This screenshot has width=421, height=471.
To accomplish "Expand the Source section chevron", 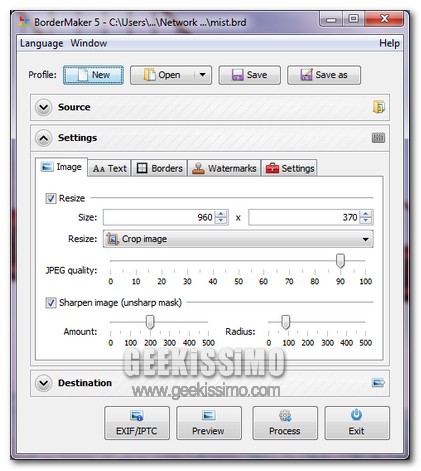I will (x=44, y=107).
